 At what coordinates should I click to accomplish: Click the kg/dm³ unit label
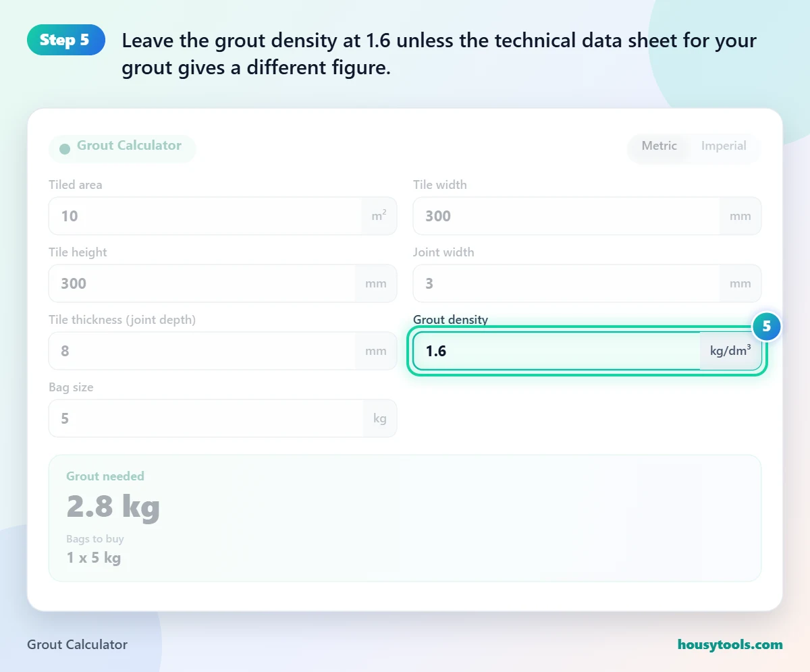(x=730, y=351)
